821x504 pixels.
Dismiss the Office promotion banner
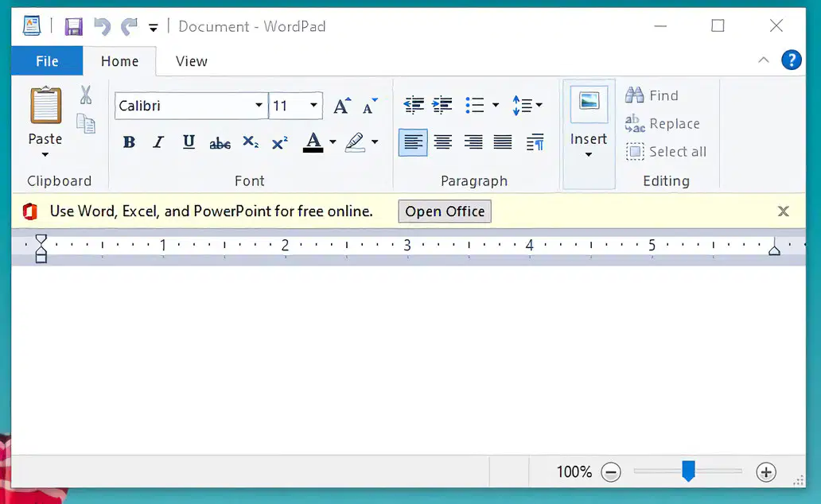click(784, 211)
